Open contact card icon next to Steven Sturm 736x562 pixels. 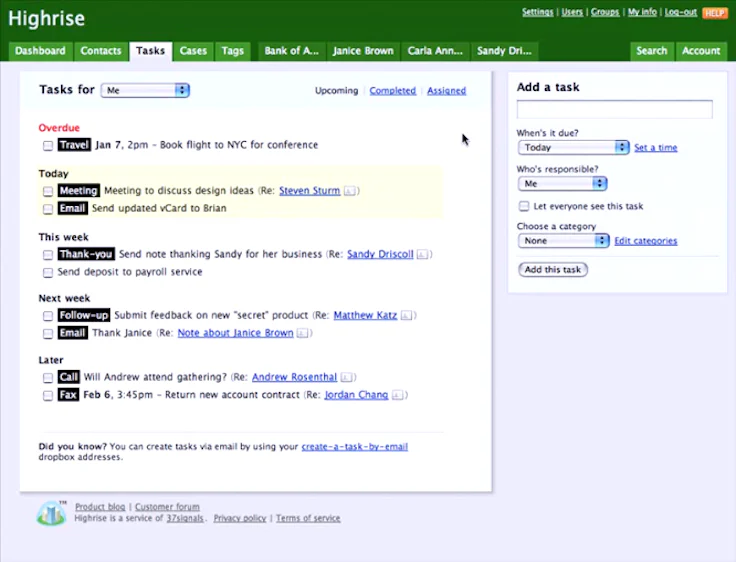pyautogui.click(x=351, y=191)
